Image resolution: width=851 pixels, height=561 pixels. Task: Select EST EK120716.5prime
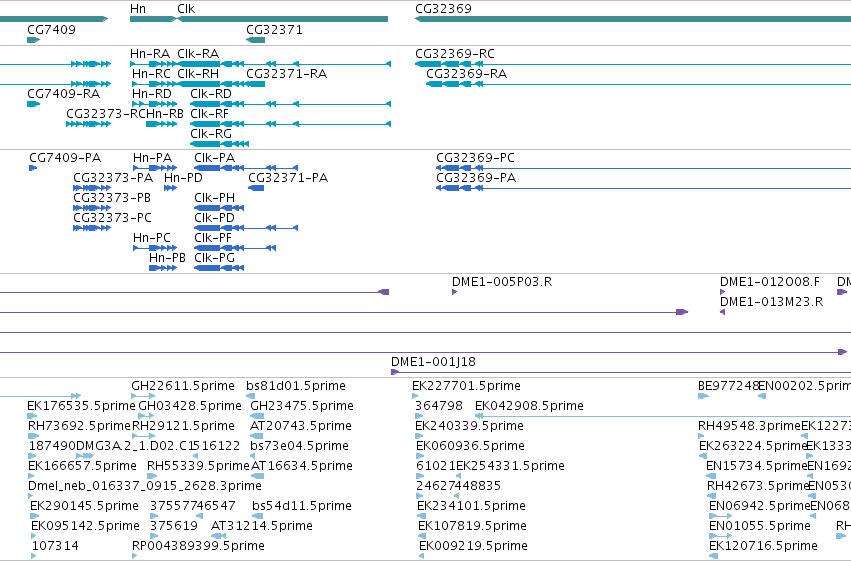(763, 546)
